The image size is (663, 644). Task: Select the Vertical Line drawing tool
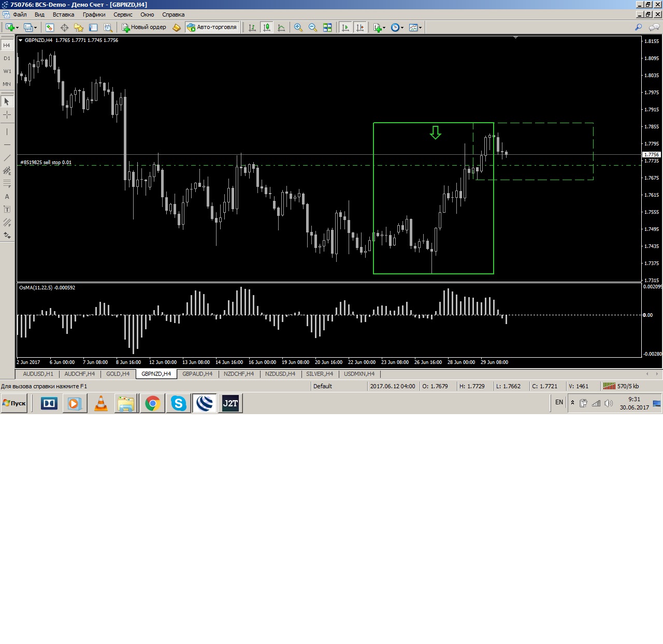(x=7, y=131)
